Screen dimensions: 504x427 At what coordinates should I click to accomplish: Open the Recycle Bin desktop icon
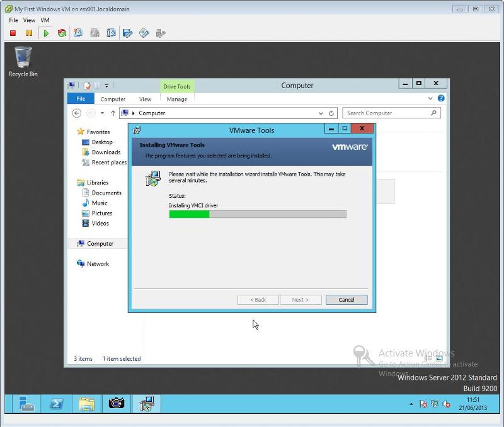23,61
